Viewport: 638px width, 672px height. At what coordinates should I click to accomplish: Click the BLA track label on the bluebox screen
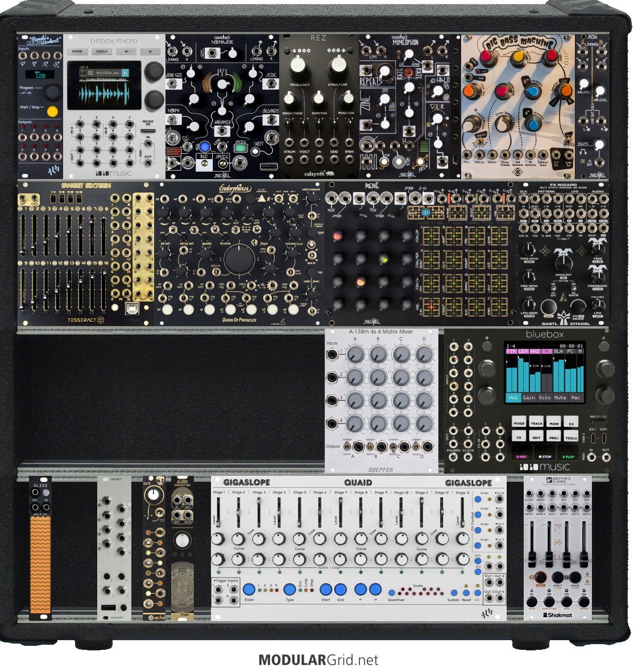558,351
